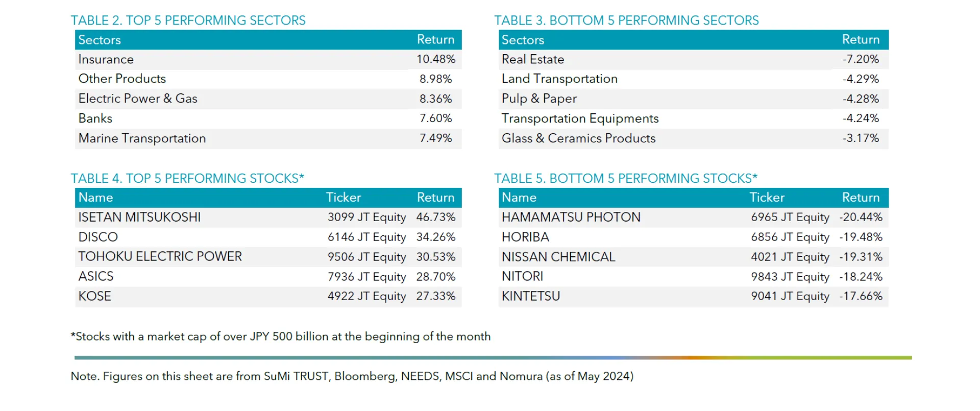This screenshot has width=980, height=411.
Task: Click the 6146 JT Equity ticker for DISCO
Action: click(x=366, y=237)
